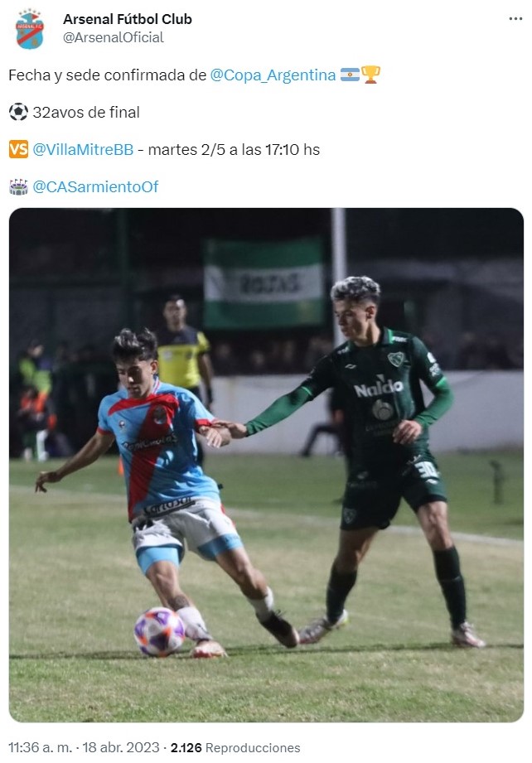Click the 'martes 2/5 a las 17:10 hs' text

(234, 149)
